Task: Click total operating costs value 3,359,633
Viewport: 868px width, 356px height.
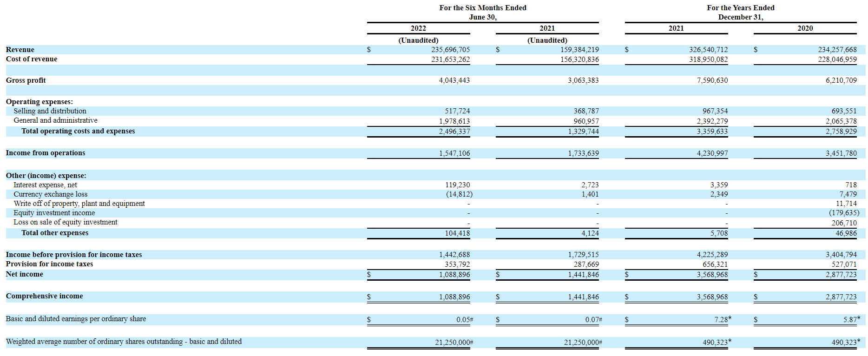Action: 712,132
